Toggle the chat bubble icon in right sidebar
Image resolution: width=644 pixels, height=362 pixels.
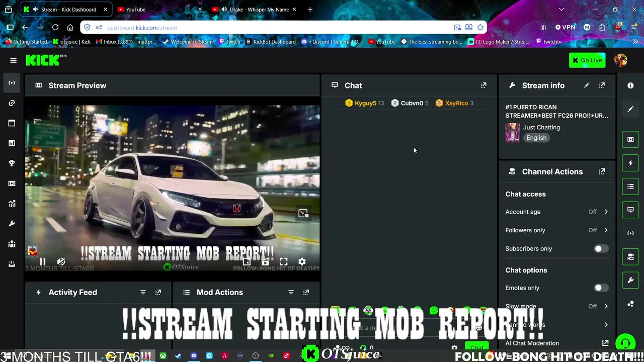pyautogui.click(x=630, y=210)
